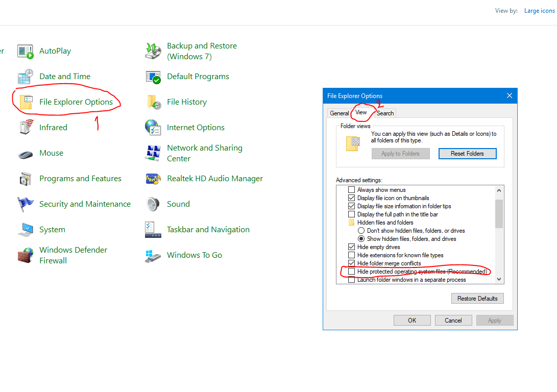
Task: Click the Sound link text
Action: coord(178,204)
